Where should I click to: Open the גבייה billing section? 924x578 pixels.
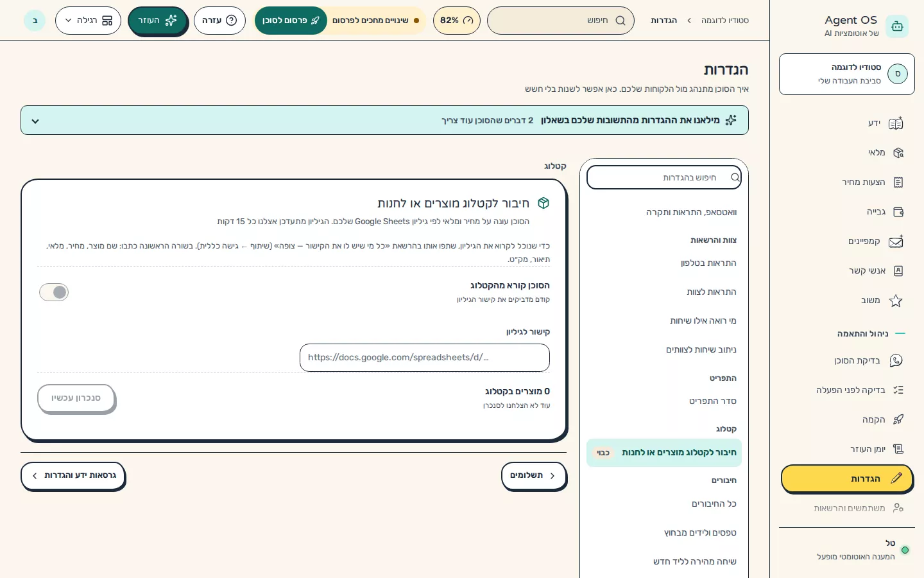click(847, 212)
